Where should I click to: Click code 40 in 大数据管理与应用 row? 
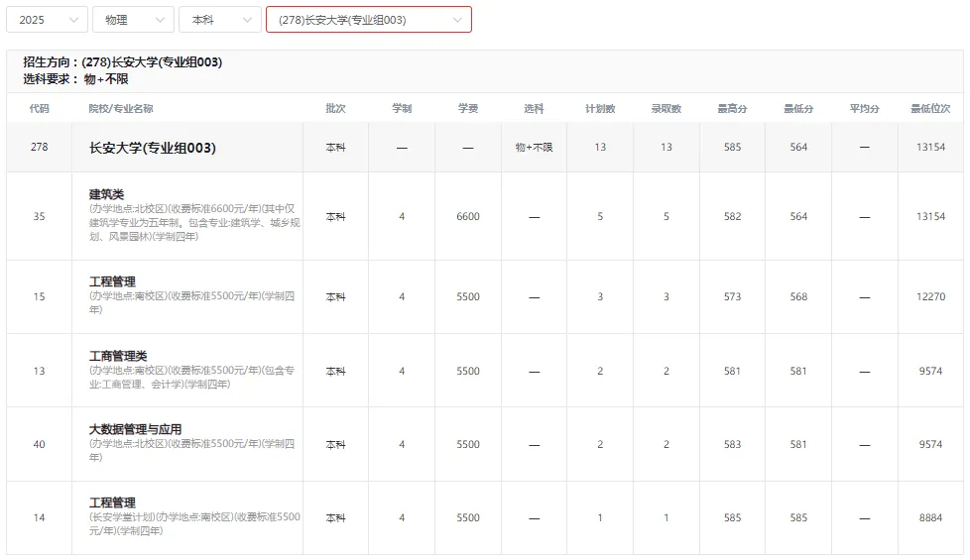[x=39, y=444]
